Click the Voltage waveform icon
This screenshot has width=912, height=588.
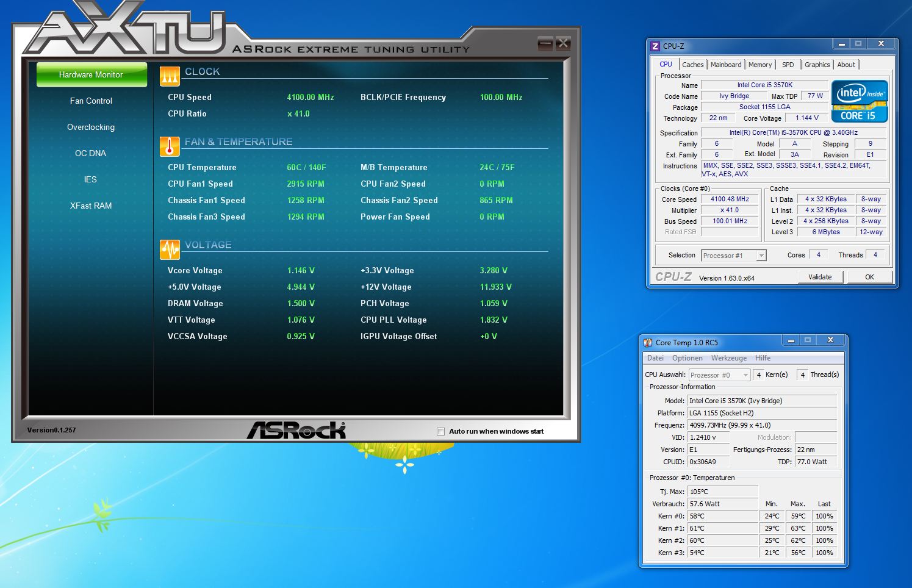pos(170,249)
